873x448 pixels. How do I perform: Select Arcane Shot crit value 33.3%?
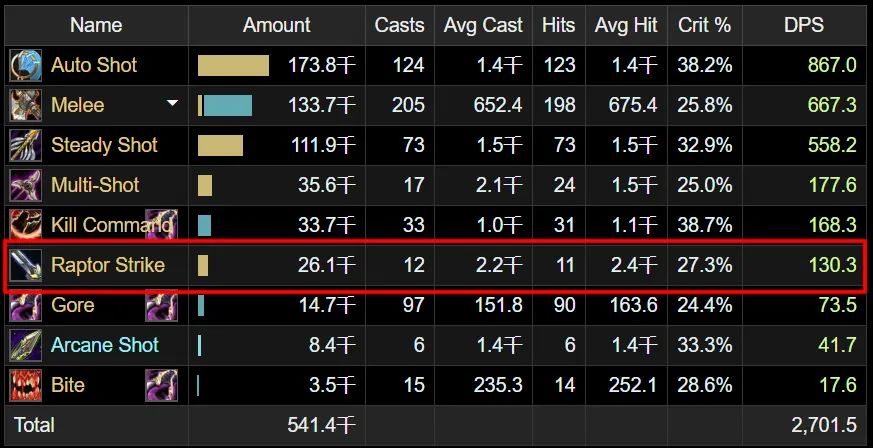(x=704, y=345)
